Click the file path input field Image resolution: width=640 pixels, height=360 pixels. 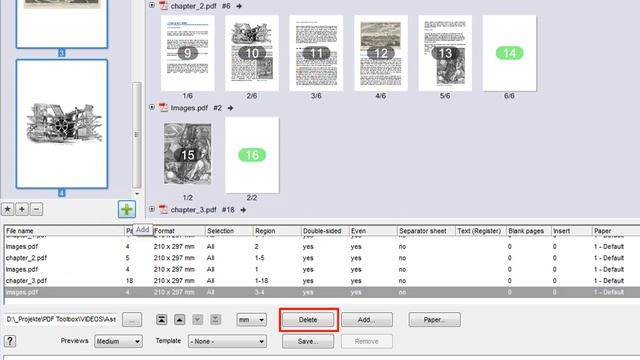[x=60, y=319]
